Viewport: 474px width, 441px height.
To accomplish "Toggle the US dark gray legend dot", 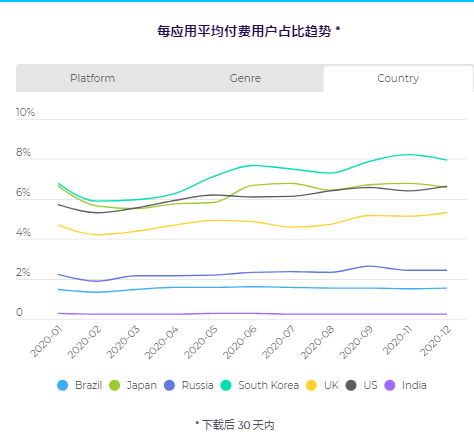I will pyautogui.click(x=351, y=385).
